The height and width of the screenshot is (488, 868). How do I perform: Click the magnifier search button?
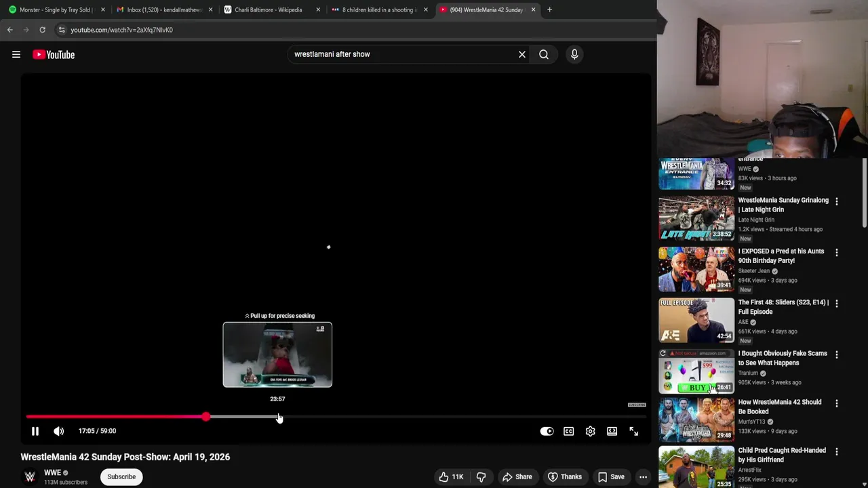click(x=544, y=54)
